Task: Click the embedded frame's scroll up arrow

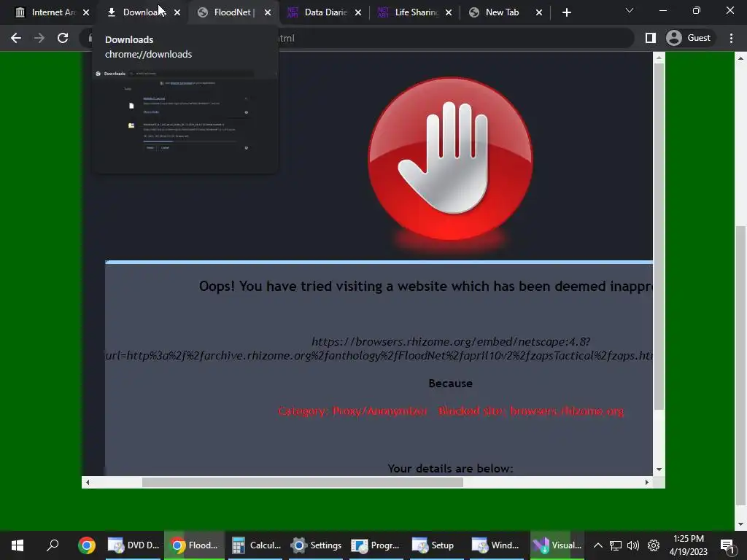Action: [659, 58]
